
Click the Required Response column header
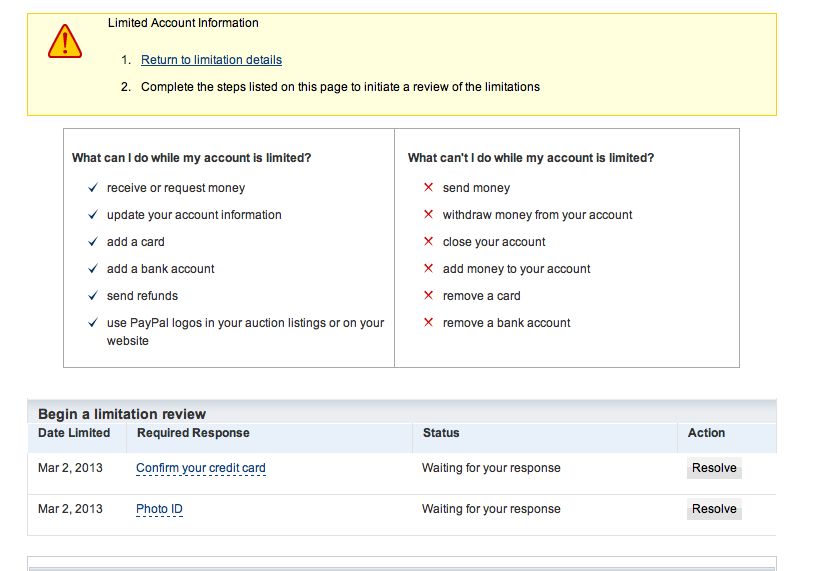point(193,433)
